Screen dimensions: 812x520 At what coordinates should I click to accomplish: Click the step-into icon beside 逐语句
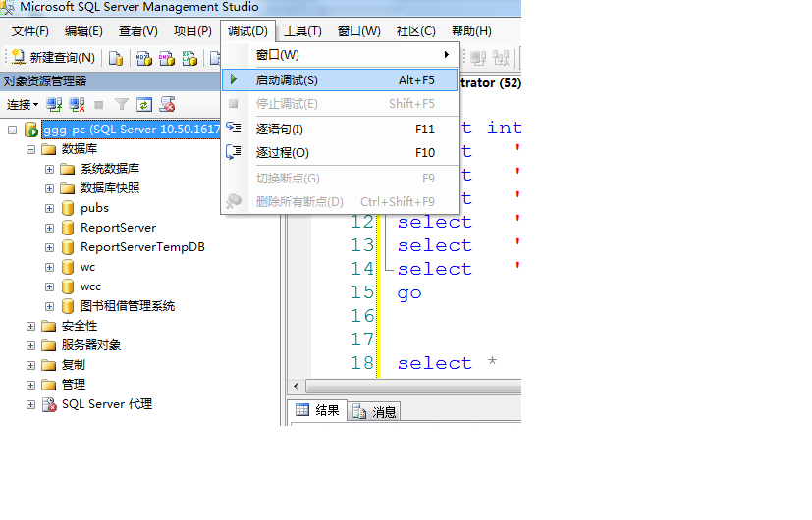(x=234, y=128)
